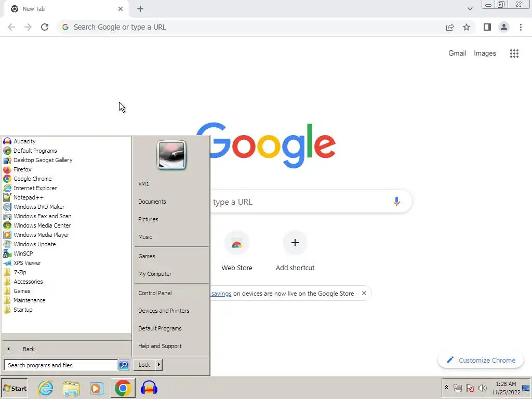
Task: Open the VM1 user folder
Action: coord(143,184)
